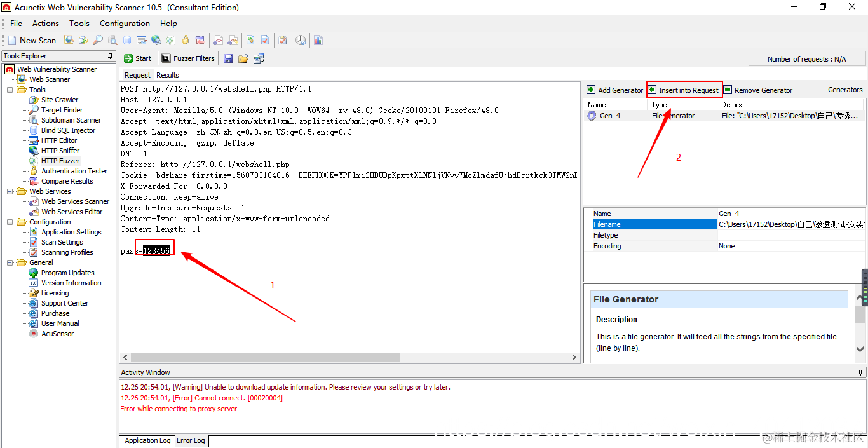Click the description pane scroll-down arrow
Image resolution: width=868 pixels, height=448 pixels.
click(860, 349)
